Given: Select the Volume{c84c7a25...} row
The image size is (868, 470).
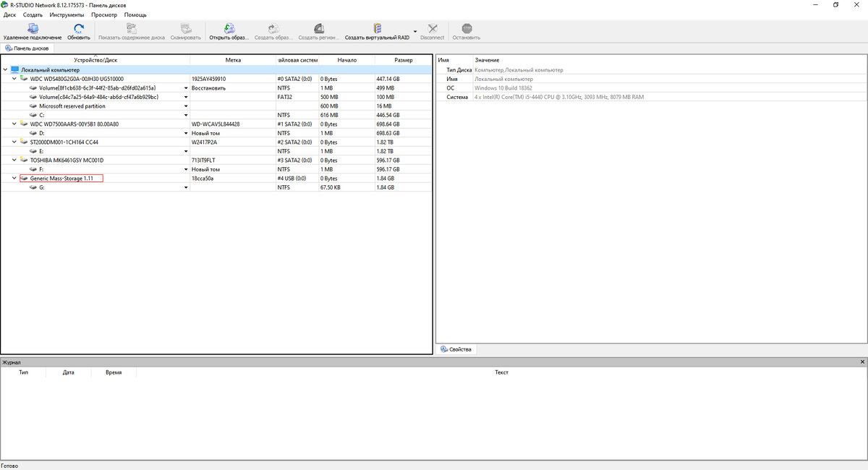Looking at the screenshot, I should (216, 97).
